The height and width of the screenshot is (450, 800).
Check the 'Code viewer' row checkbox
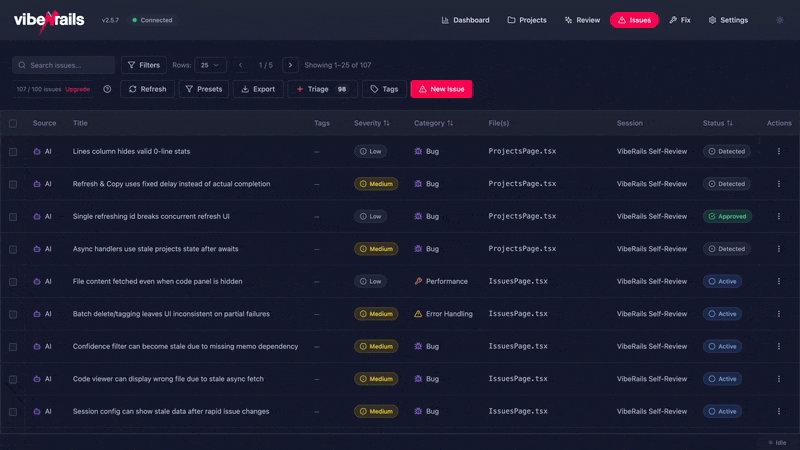13,379
